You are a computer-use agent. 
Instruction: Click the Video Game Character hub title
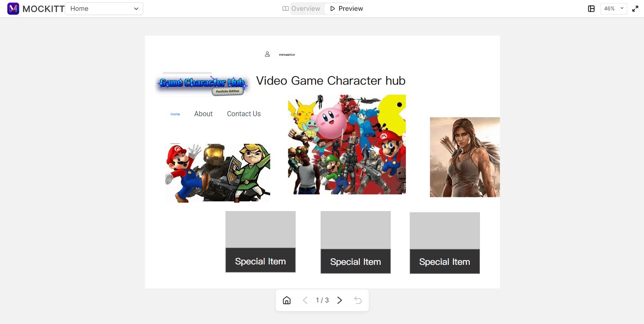(331, 81)
